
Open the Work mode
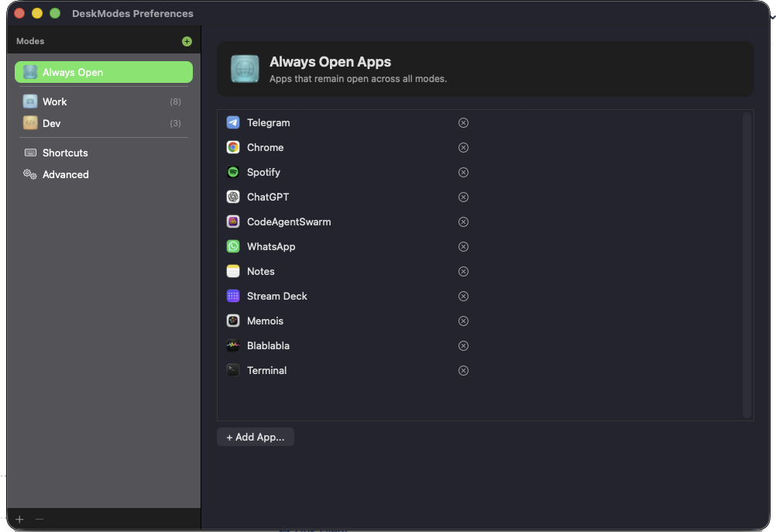104,101
